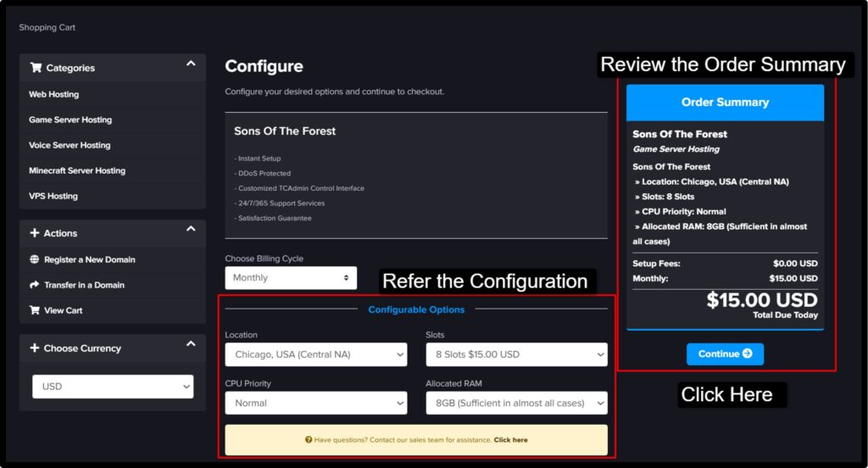Viewport: 868px width, 468px height.
Task: Collapse the Choose Currency panel chevron
Action: click(191, 344)
